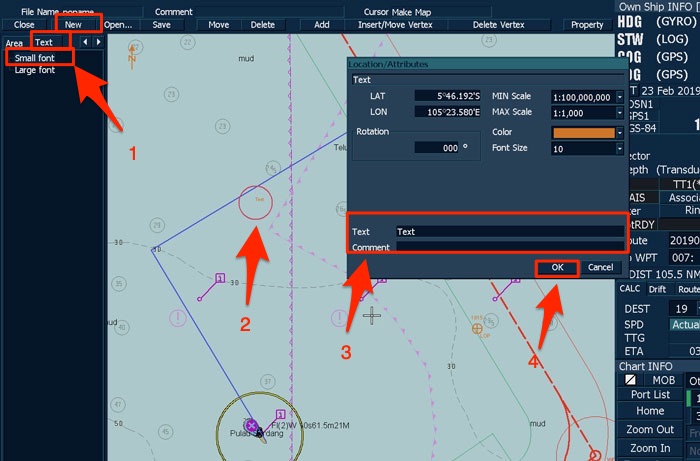Click the day/night icon beside MOB
Viewport: 700px width, 461px height.
click(x=629, y=380)
